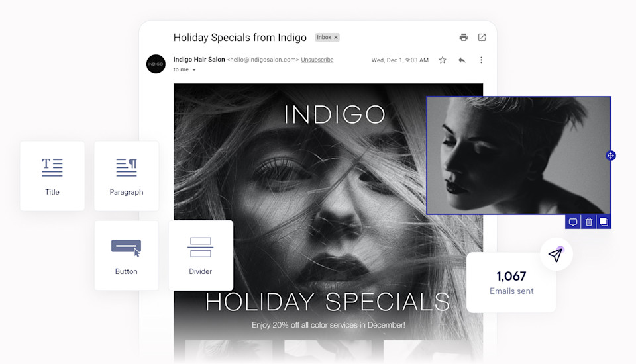Click the Indigo sender avatar
The width and height of the screenshot is (636, 364).
156,64
